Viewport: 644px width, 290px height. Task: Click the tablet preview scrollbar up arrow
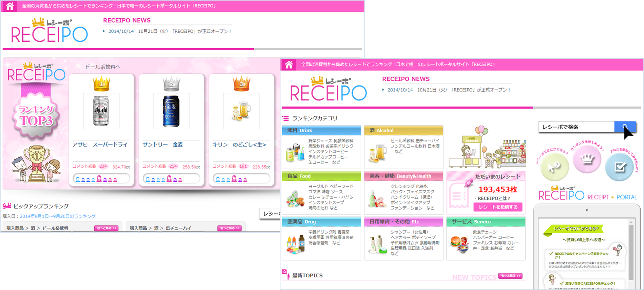(x=631, y=222)
